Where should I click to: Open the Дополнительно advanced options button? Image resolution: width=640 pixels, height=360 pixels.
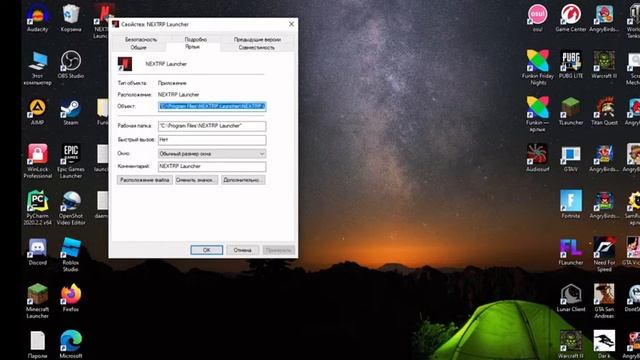tap(243, 180)
